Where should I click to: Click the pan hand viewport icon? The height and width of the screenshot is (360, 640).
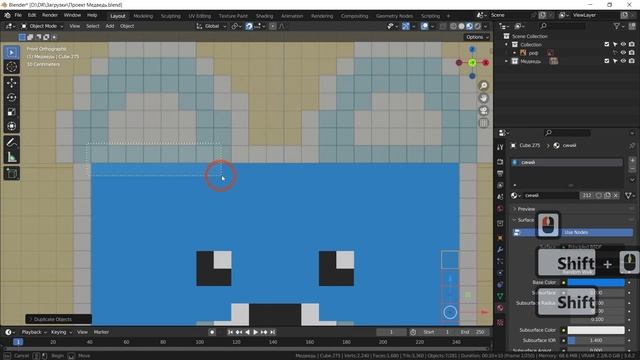483,98
